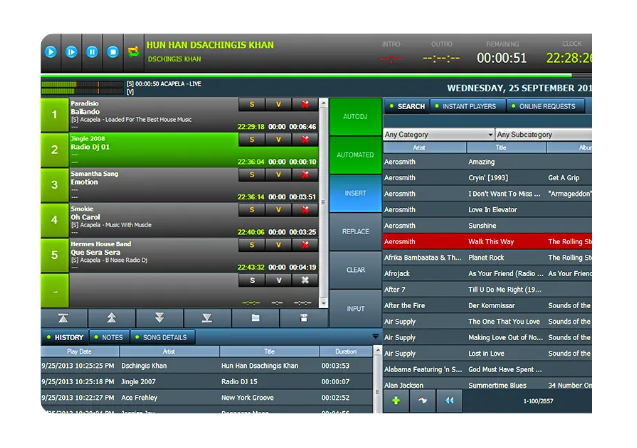Click the rewind page arrows icon

(449, 401)
